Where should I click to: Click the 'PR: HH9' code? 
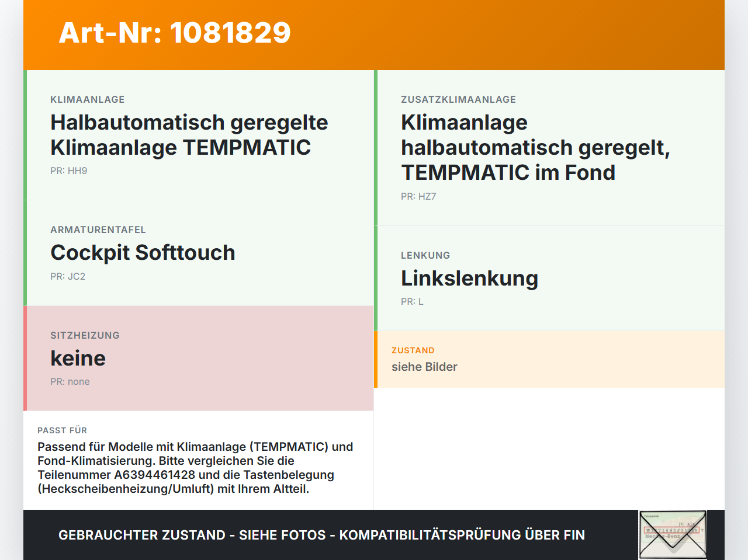point(69,171)
